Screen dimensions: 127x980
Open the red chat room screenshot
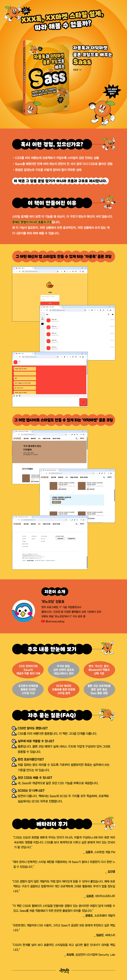pyautogui.click(x=50, y=379)
